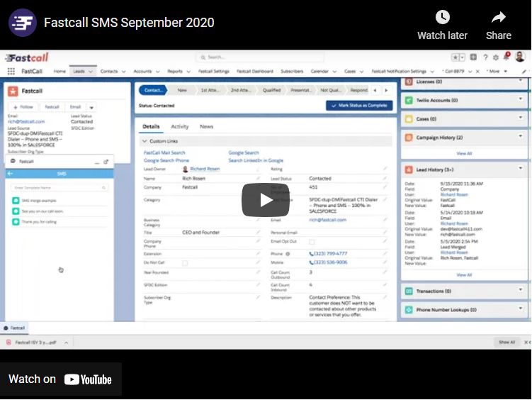This screenshot has width=532, height=400.
Task: Open the Salesforce App Launcher grid
Action: (x=11, y=72)
